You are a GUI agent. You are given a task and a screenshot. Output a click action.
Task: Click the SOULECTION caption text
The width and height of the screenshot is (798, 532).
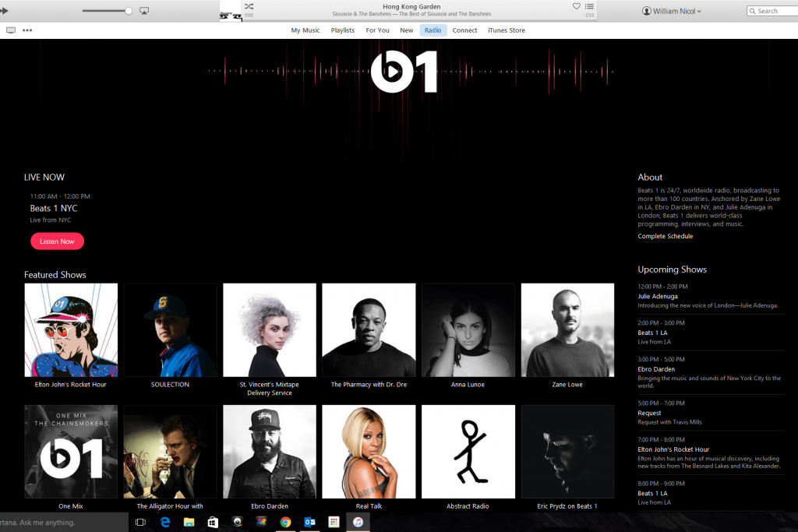pos(170,385)
